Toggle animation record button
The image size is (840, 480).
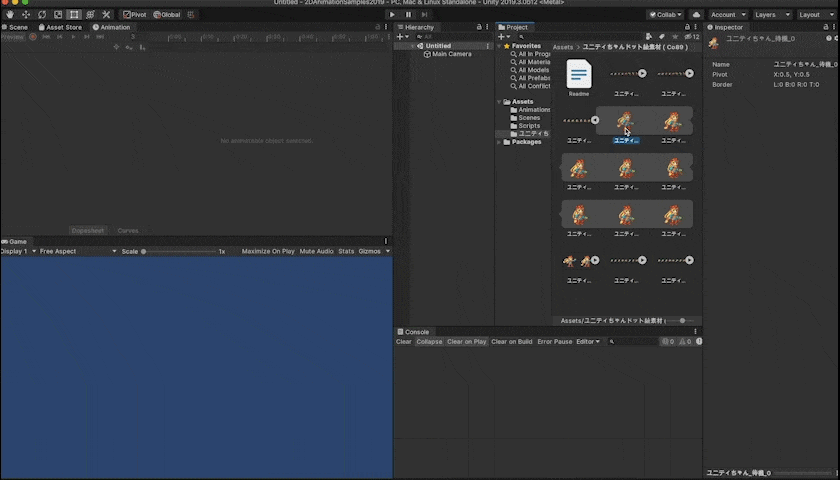click(x=33, y=37)
